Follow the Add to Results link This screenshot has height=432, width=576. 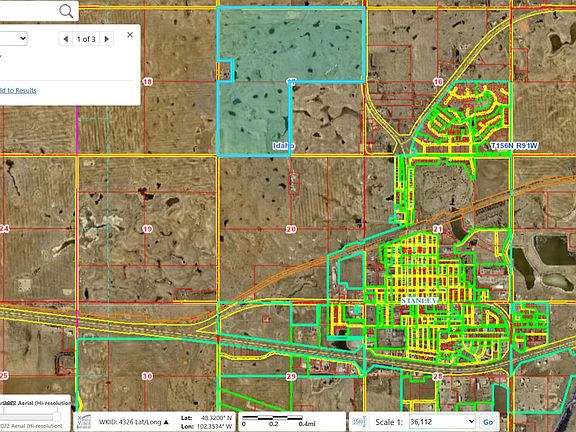[18, 90]
